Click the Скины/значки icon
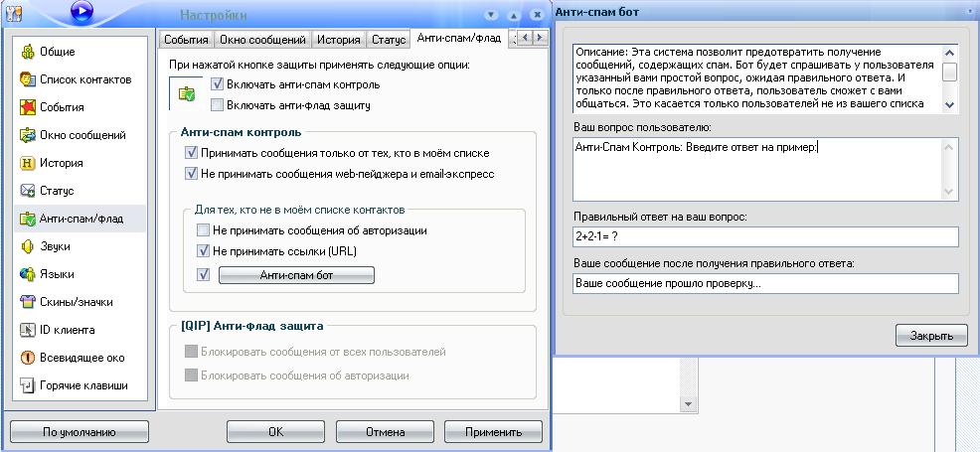The height and width of the screenshot is (452, 980). pos(28,302)
